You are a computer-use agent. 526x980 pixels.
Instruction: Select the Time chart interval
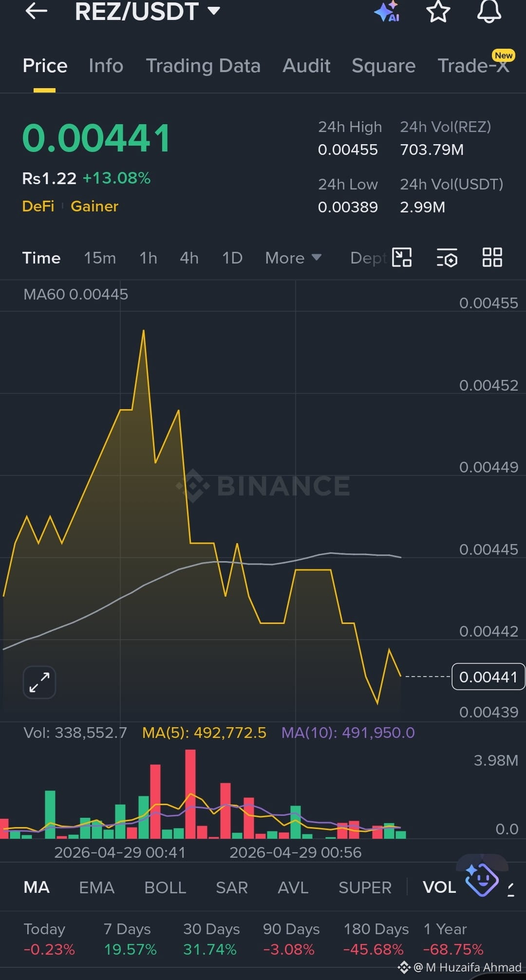pyautogui.click(x=41, y=258)
